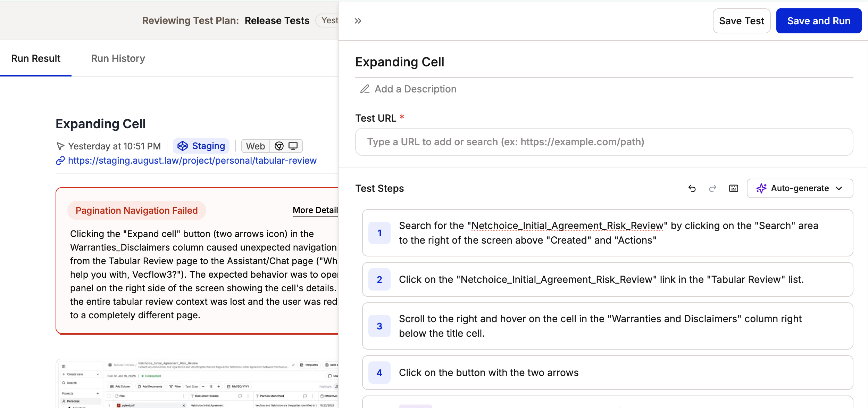The width and height of the screenshot is (868, 408).
Task: Open keyboard shortcuts in Test Steps toolbar
Action: (x=733, y=188)
